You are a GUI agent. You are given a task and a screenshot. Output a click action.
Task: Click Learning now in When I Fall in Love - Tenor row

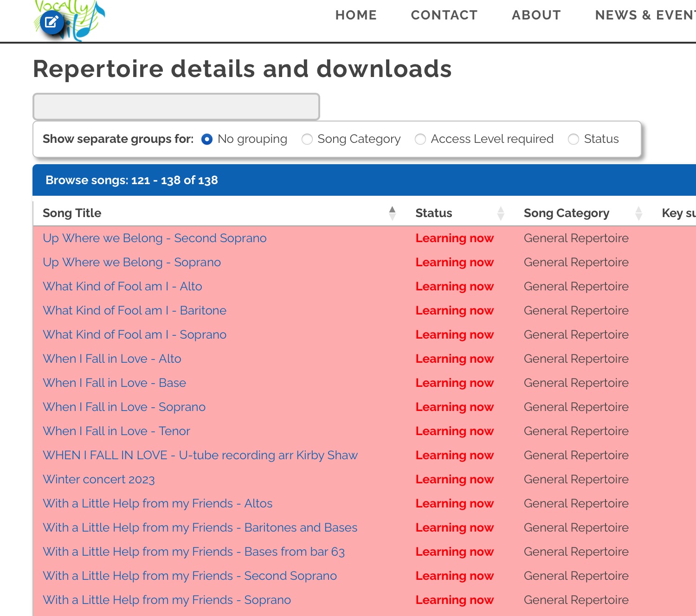point(455,431)
